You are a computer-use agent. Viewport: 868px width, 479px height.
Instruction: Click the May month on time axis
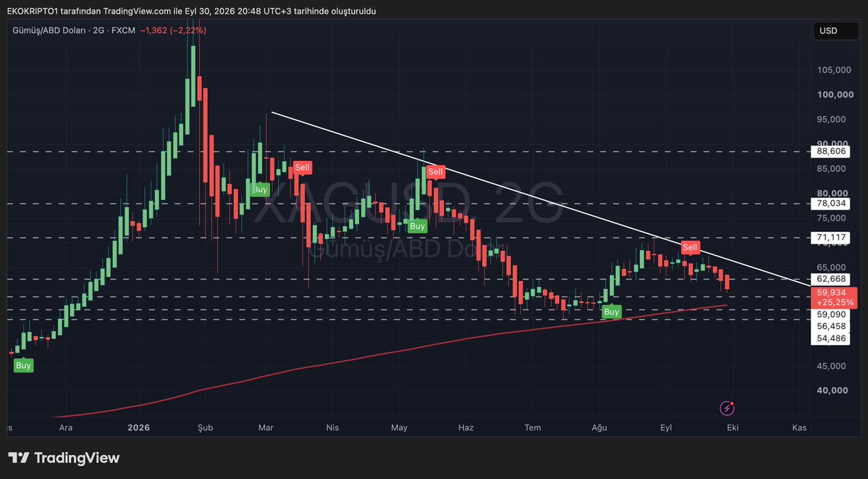(399, 428)
